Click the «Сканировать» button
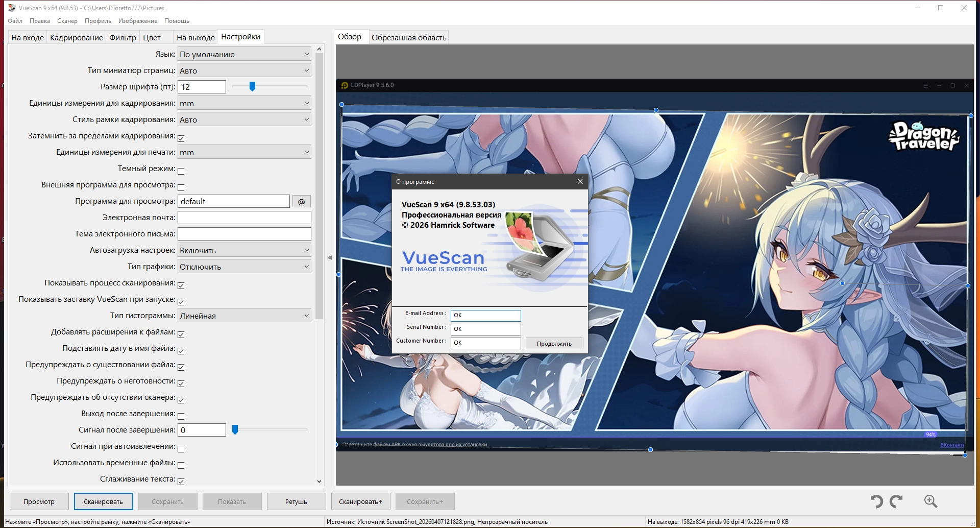This screenshot has width=980, height=528. pos(104,501)
